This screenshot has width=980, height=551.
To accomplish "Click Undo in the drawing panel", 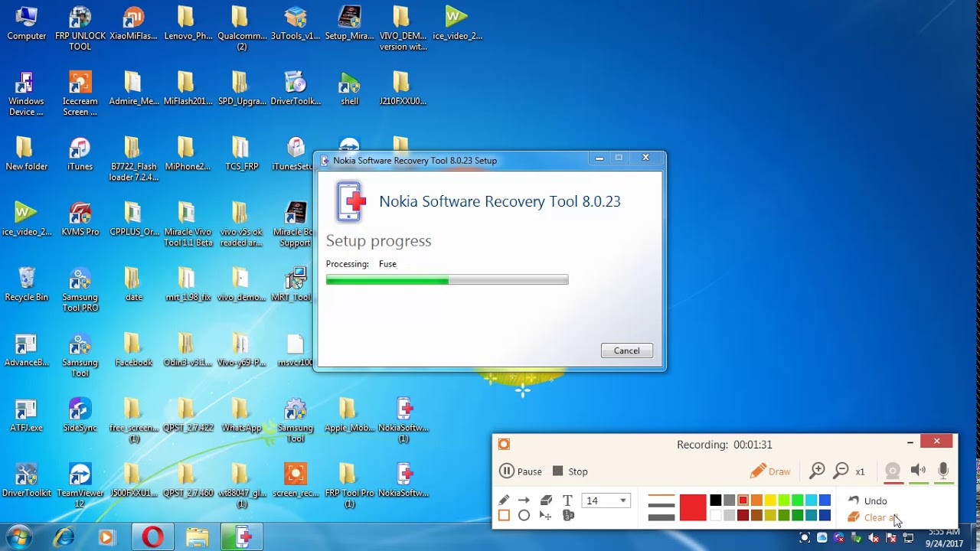I will tap(867, 500).
